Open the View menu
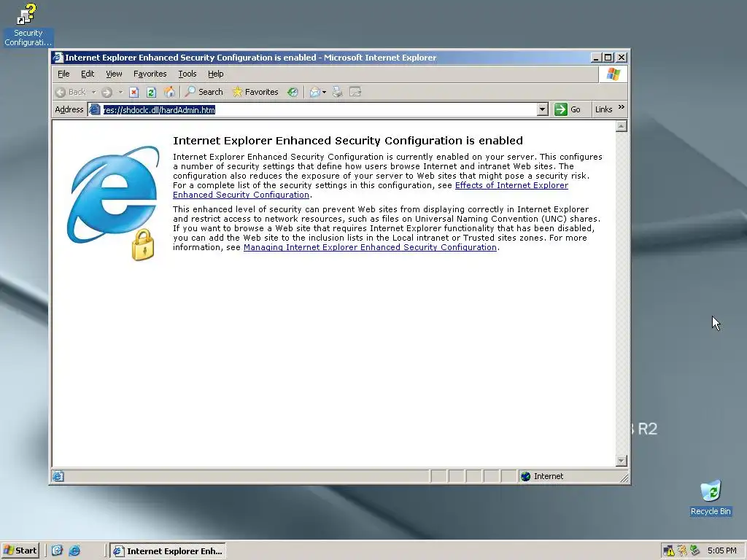This screenshot has height=560, width=747. [114, 74]
